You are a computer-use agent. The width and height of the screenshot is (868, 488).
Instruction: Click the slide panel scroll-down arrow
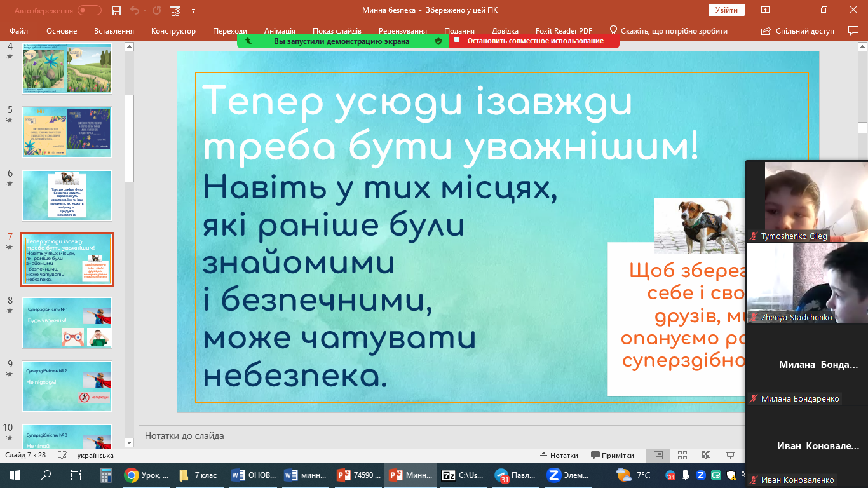[129, 442]
